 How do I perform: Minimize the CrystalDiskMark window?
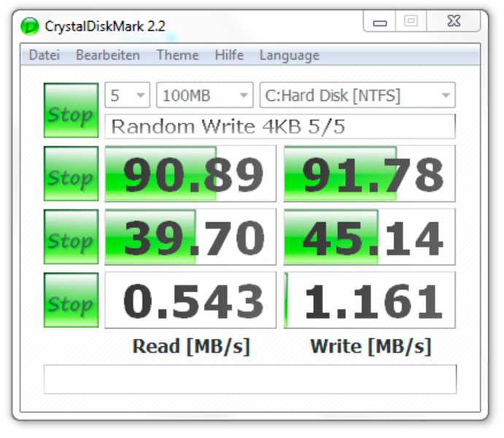[379, 22]
